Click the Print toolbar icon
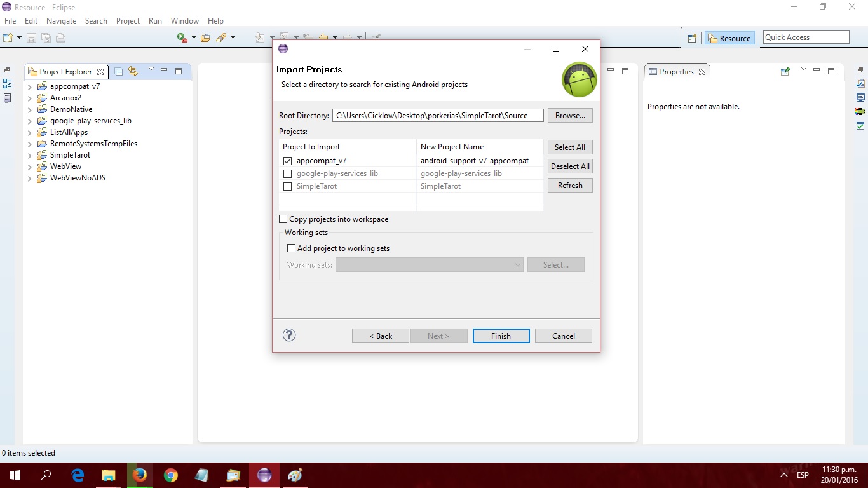 [60, 38]
